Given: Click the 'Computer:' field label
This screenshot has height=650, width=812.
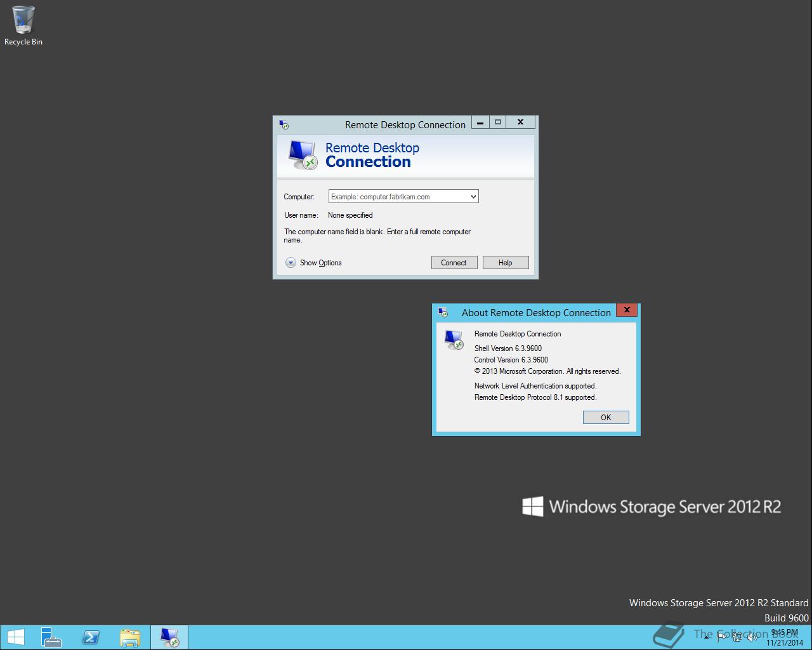Looking at the screenshot, I should [299, 197].
